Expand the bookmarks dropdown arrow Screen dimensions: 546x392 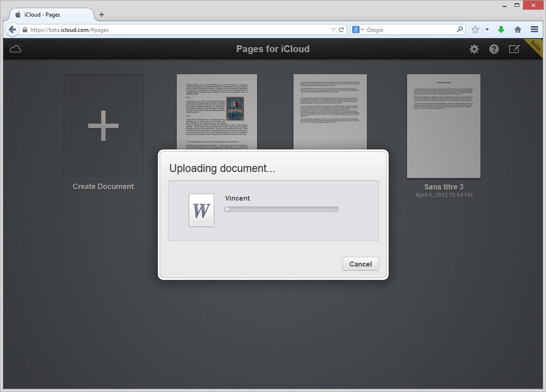487,30
